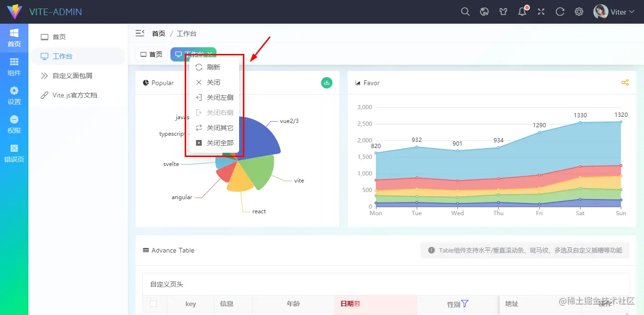
Task: Select 刷新 from the context menu
Action: (x=214, y=67)
